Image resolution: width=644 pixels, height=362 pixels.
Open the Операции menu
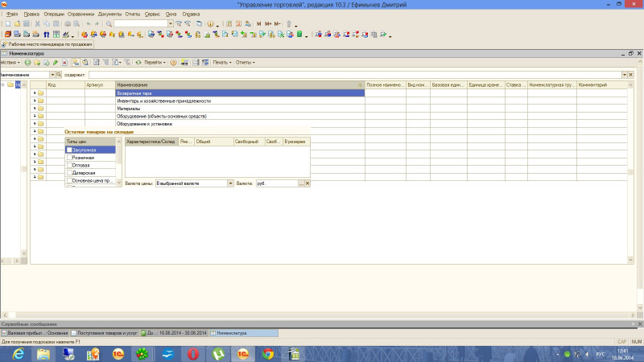click(x=54, y=14)
